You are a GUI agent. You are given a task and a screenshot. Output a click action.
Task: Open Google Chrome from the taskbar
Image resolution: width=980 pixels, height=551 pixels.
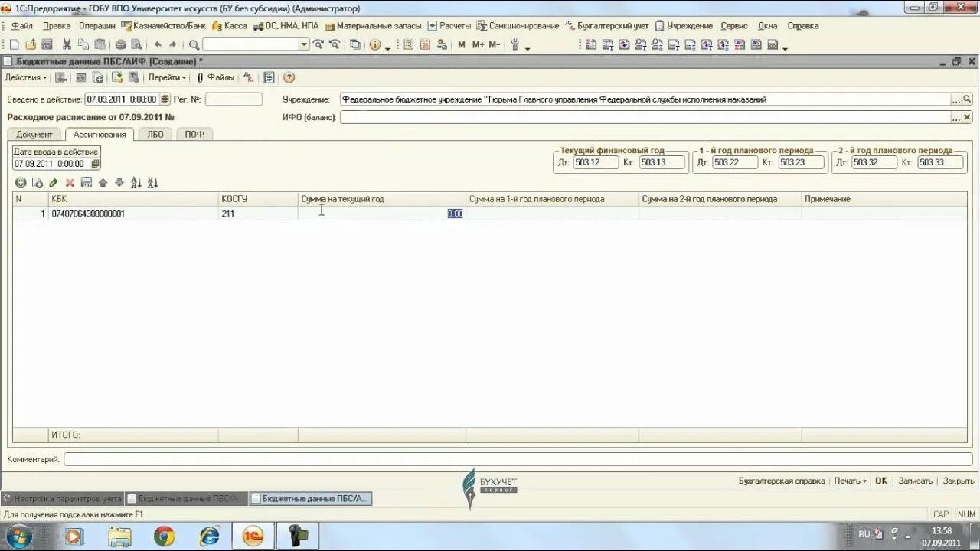pos(164,536)
